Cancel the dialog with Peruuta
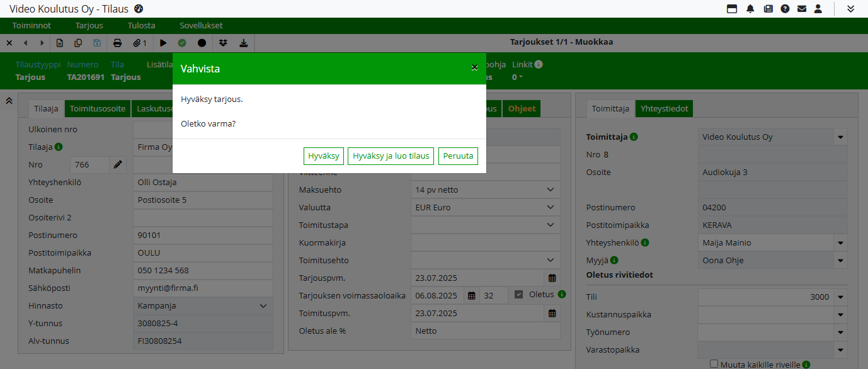Screen dimensions: 868x369 458,156
